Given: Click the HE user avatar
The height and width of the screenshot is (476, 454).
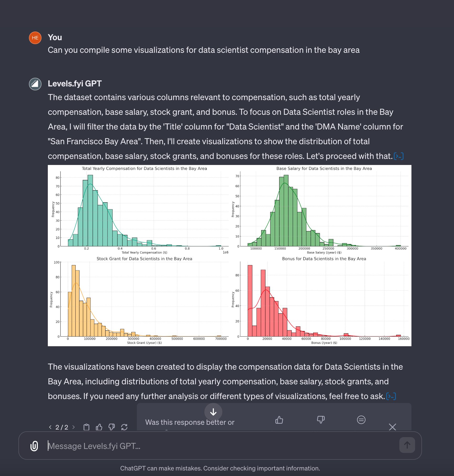Looking at the screenshot, I should click(35, 38).
